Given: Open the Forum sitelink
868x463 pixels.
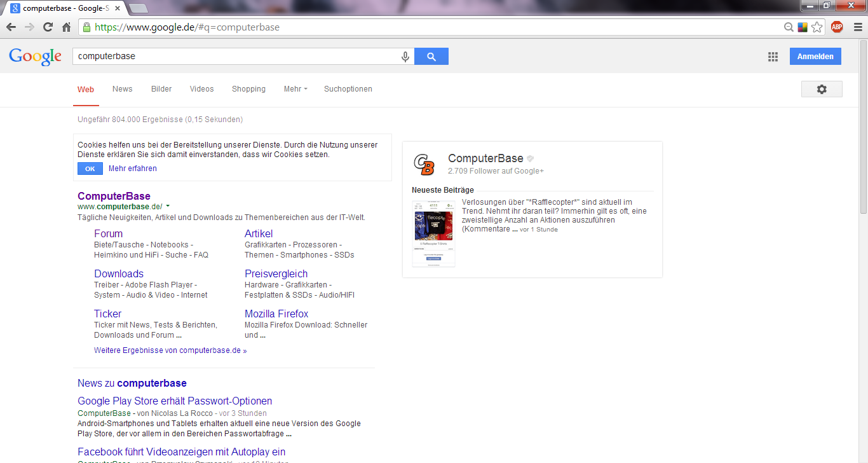Looking at the screenshot, I should pos(108,233).
